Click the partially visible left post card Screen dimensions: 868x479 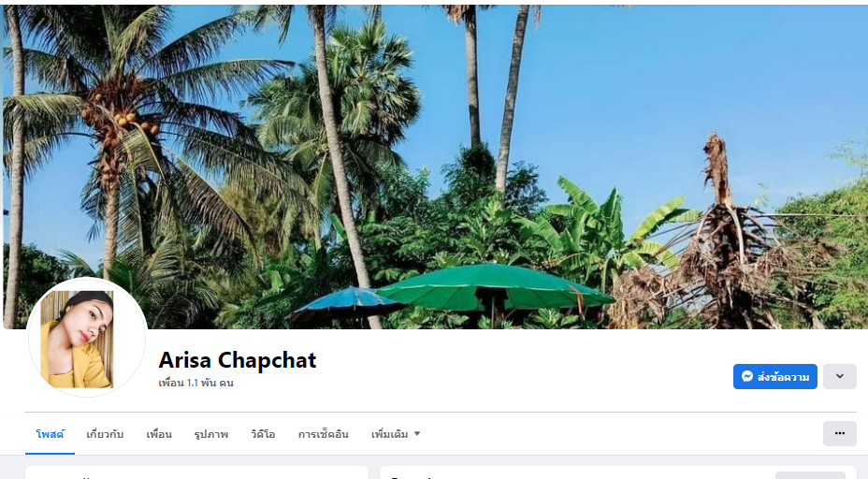[x=196, y=472]
